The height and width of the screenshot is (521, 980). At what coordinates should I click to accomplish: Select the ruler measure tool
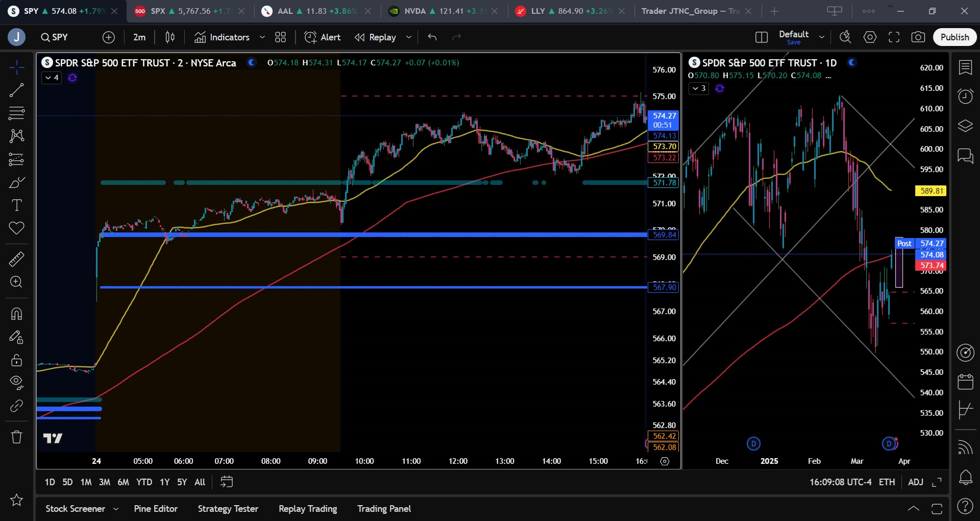point(16,259)
